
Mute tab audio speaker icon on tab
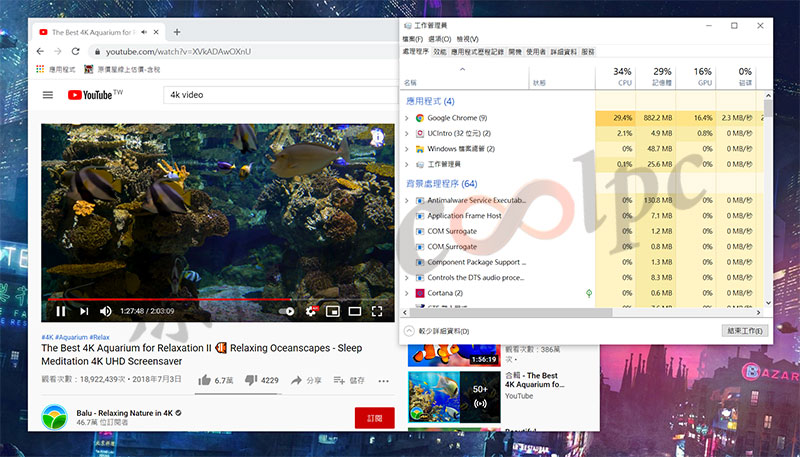tap(144, 32)
